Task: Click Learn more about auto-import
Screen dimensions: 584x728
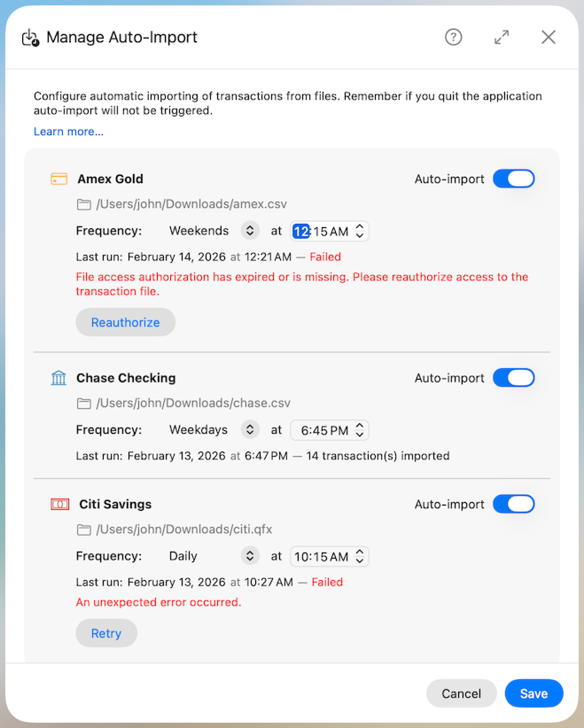Action: pyautogui.click(x=68, y=131)
